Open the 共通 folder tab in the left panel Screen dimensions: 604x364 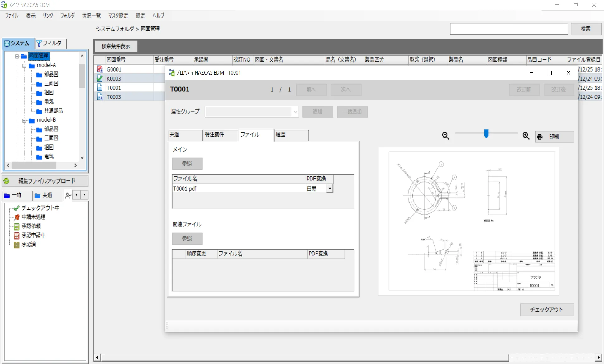(47, 195)
